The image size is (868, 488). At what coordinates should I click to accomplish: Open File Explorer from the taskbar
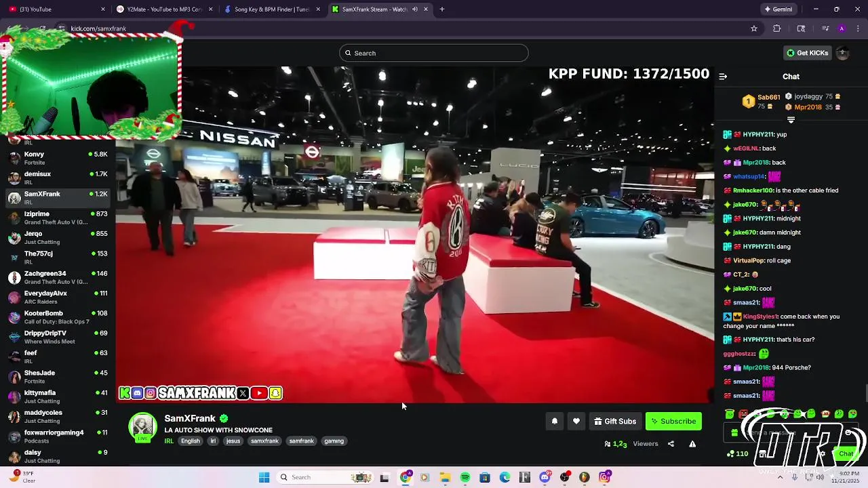coord(445,477)
